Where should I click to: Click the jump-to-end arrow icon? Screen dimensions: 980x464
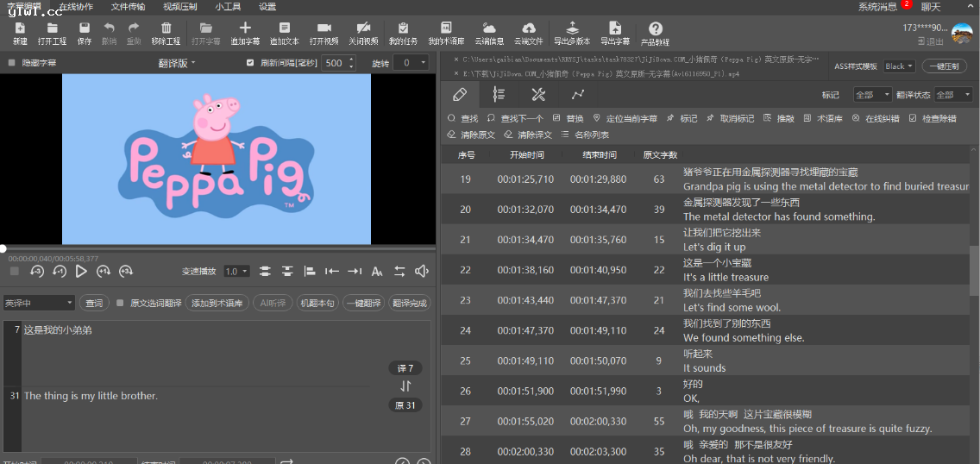(x=355, y=271)
